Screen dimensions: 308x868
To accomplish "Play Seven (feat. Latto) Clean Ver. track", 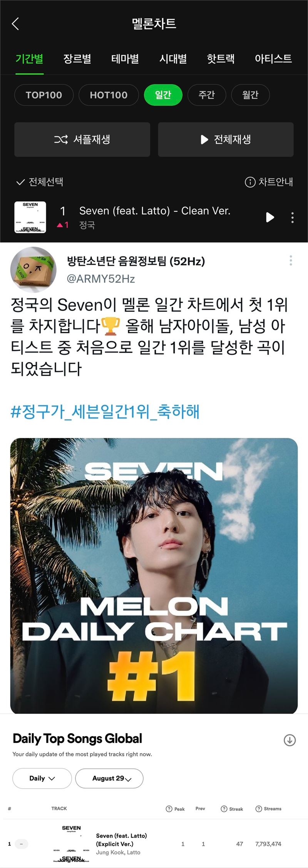I will click(270, 217).
